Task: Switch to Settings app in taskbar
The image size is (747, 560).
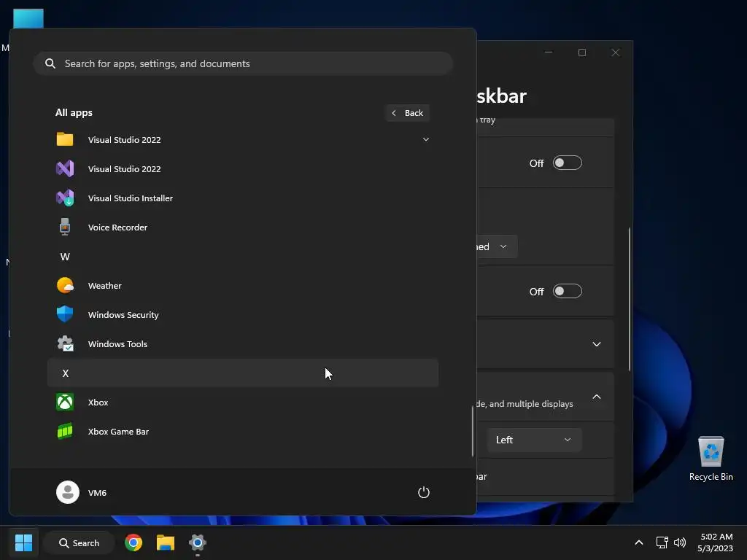Action: [197, 542]
